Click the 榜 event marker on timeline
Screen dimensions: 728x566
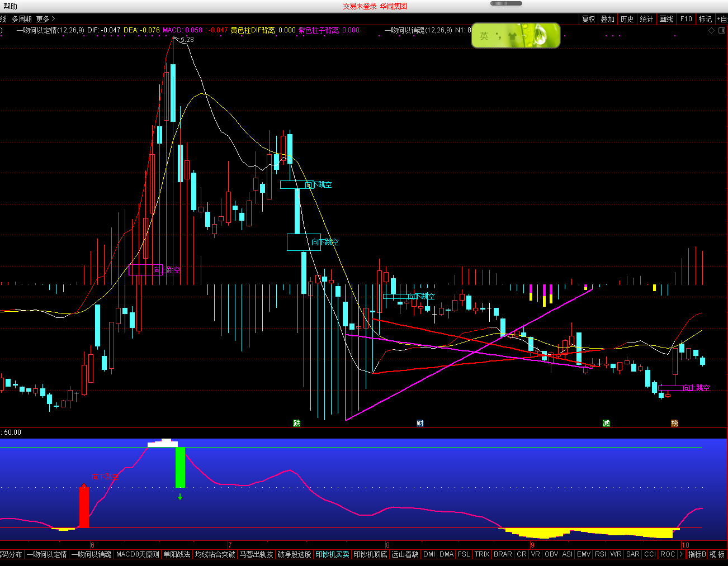pos(674,423)
